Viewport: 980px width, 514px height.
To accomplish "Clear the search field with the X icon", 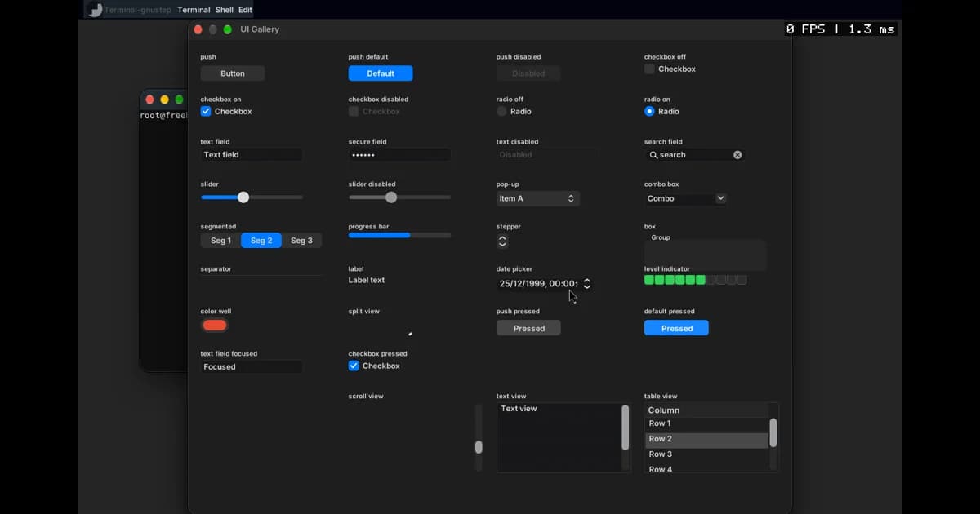I will coord(737,155).
